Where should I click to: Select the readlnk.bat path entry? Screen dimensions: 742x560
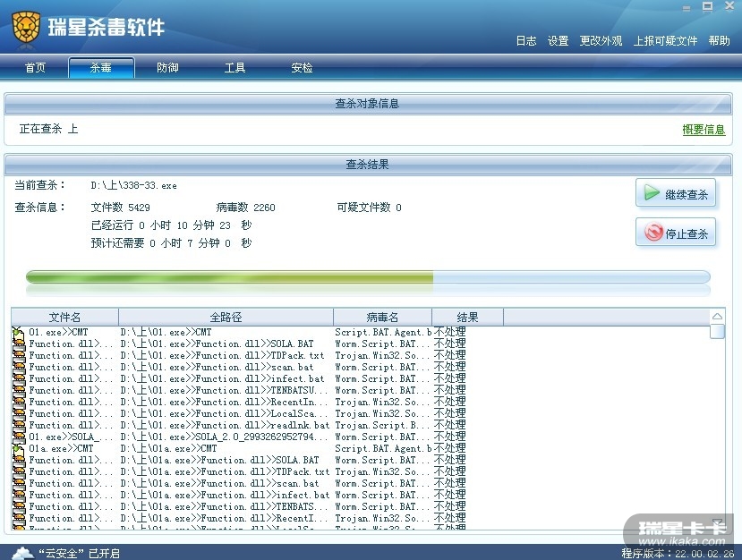pos(225,425)
